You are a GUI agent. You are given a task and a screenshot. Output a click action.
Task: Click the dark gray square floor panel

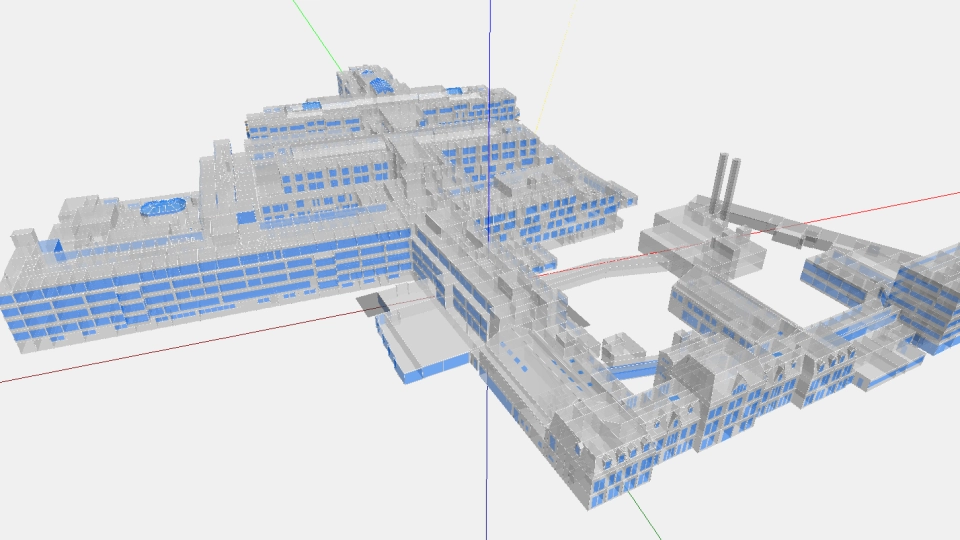372,304
